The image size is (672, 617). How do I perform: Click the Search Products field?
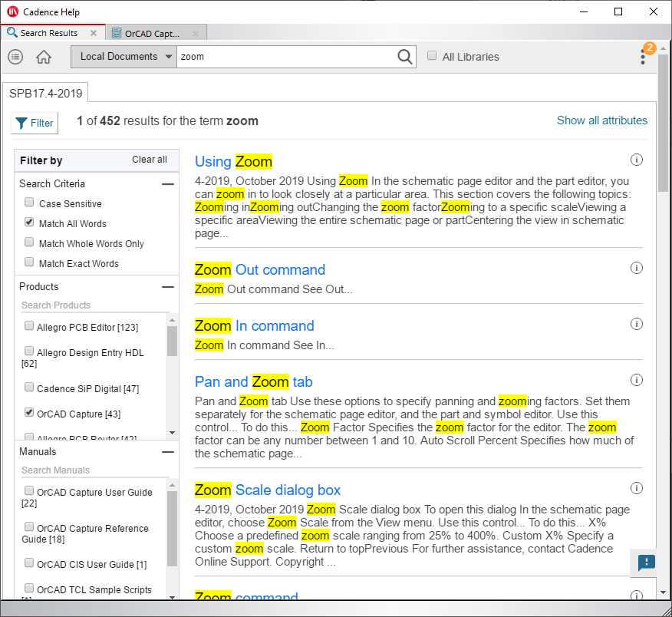tap(95, 305)
